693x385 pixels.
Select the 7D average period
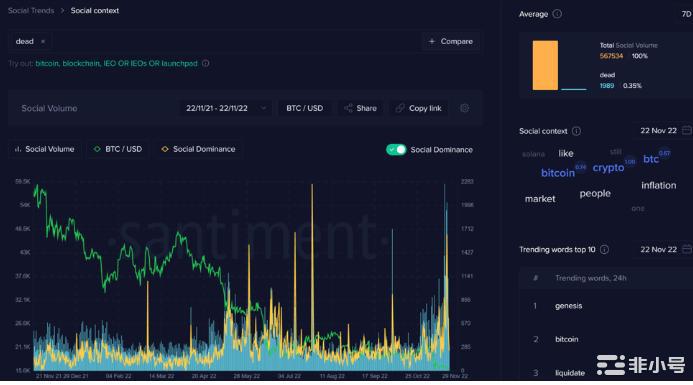[686, 14]
